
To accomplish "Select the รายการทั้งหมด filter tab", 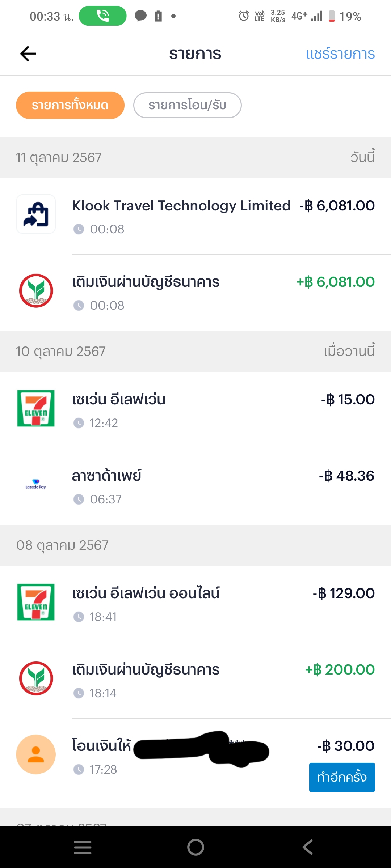I will (x=70, y=105).
